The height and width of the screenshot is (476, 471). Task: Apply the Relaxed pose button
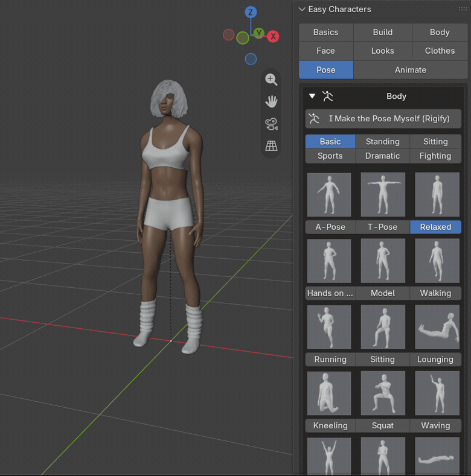(435, 227)
